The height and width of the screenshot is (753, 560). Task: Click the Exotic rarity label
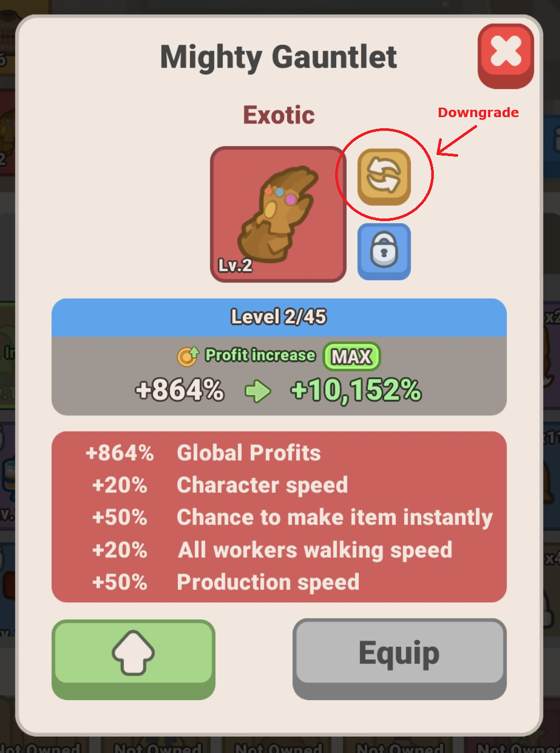pos(279,115)
